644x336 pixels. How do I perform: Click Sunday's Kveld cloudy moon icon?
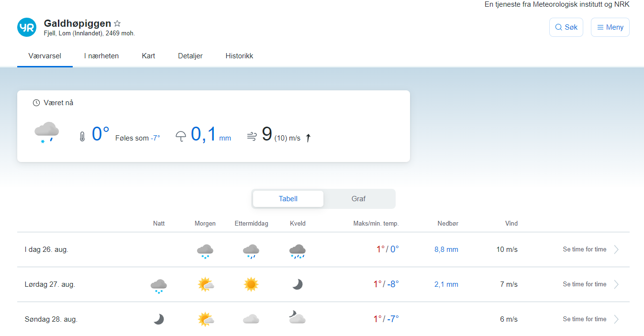297,318
